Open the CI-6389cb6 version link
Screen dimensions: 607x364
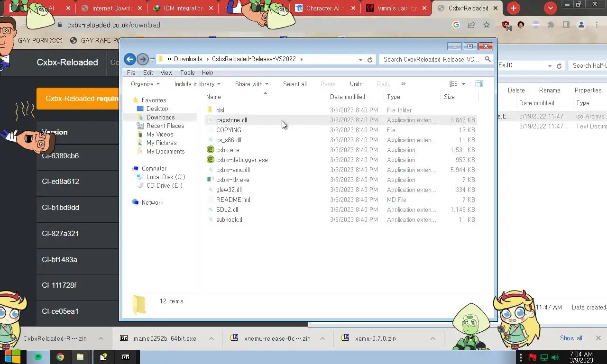[x=60, y=156]
